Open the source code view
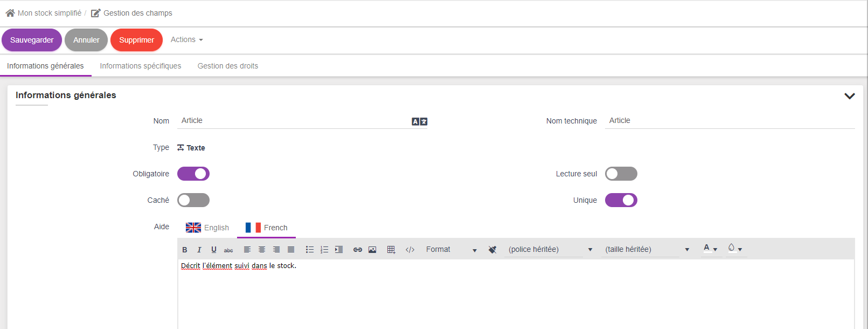Viewport: 868px width, 329px height. click(410, 250)
